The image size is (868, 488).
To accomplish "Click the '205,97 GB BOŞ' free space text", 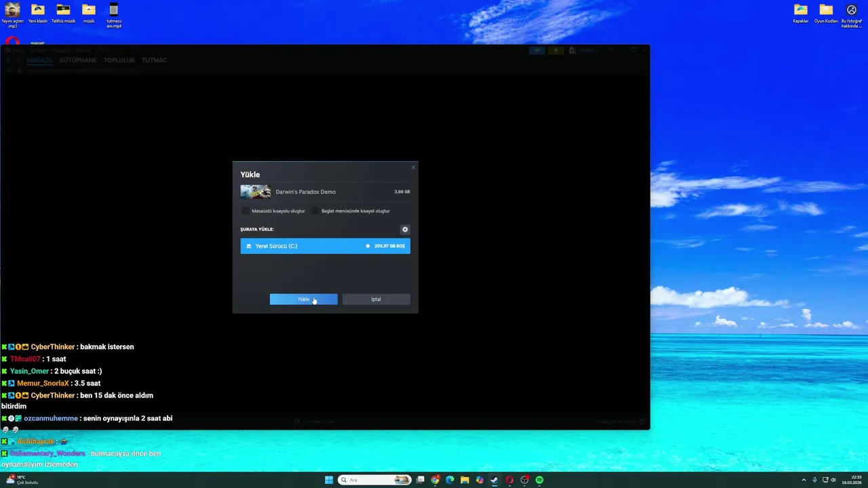I will click(389, 246).
